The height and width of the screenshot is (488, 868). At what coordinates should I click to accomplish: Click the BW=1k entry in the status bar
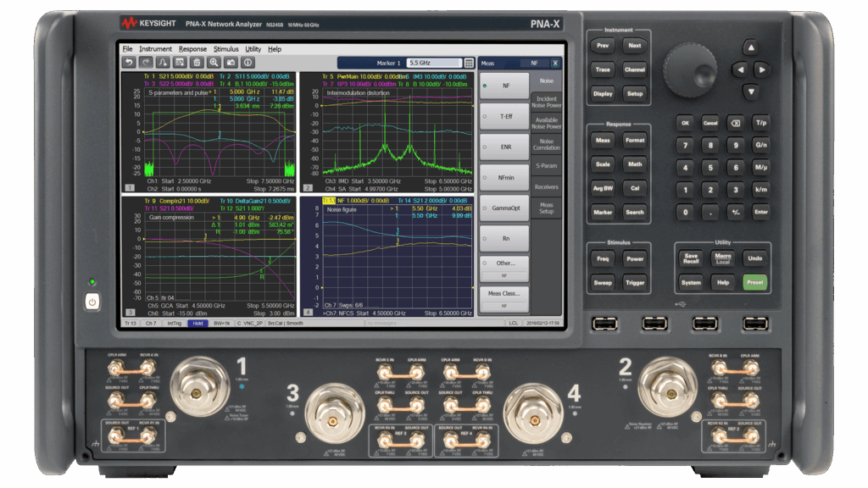(x=221, y=323)
